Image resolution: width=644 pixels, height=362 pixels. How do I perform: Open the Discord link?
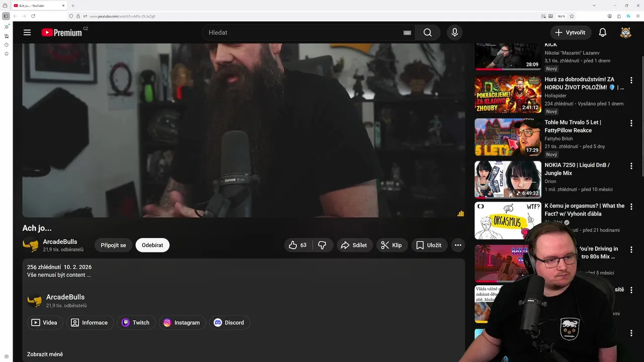point(229,323)
